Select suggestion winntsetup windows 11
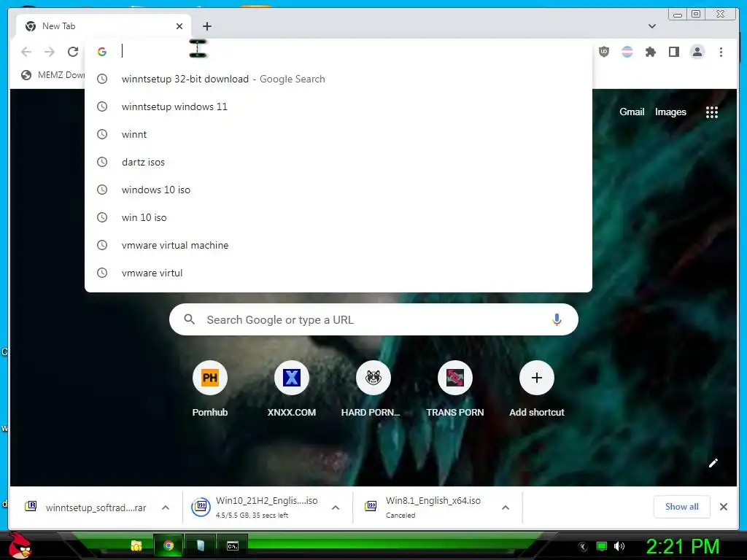This screenshot has width=747, height=560. pos(338,106)
